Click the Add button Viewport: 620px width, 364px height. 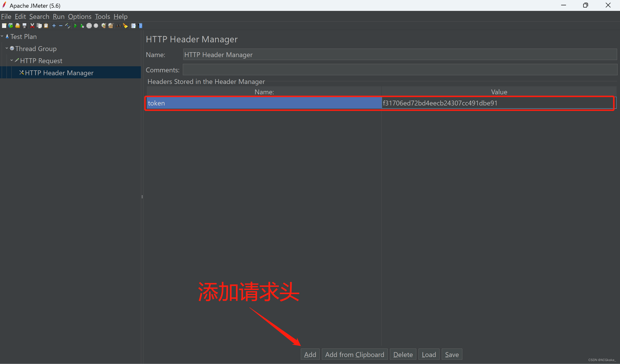tap(310, 354)
